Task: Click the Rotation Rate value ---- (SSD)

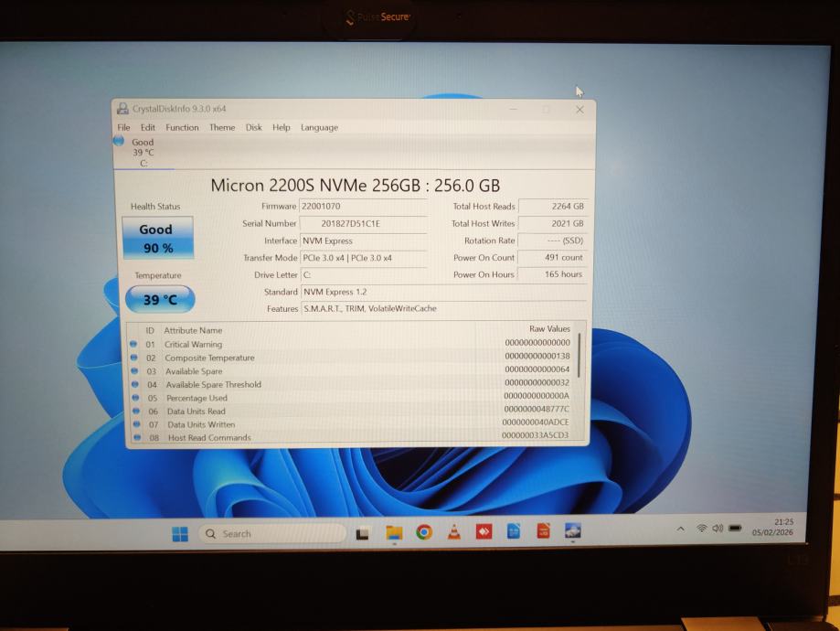Action: [x=552, y=241]
